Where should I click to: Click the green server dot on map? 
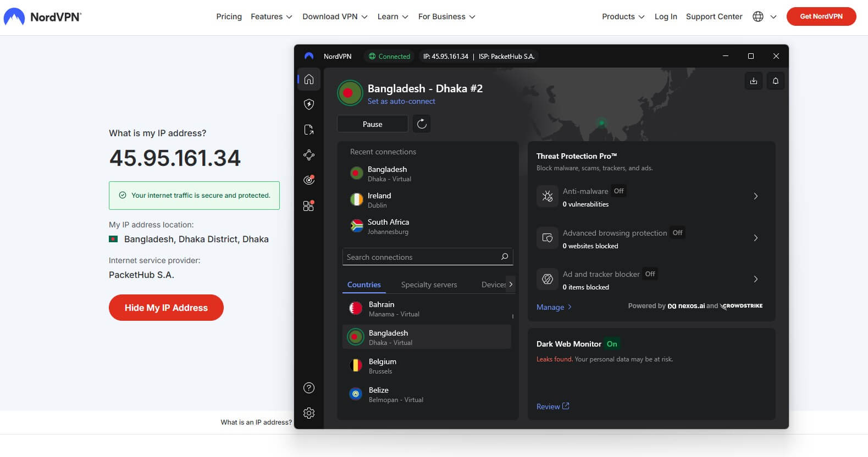point(602,122)
